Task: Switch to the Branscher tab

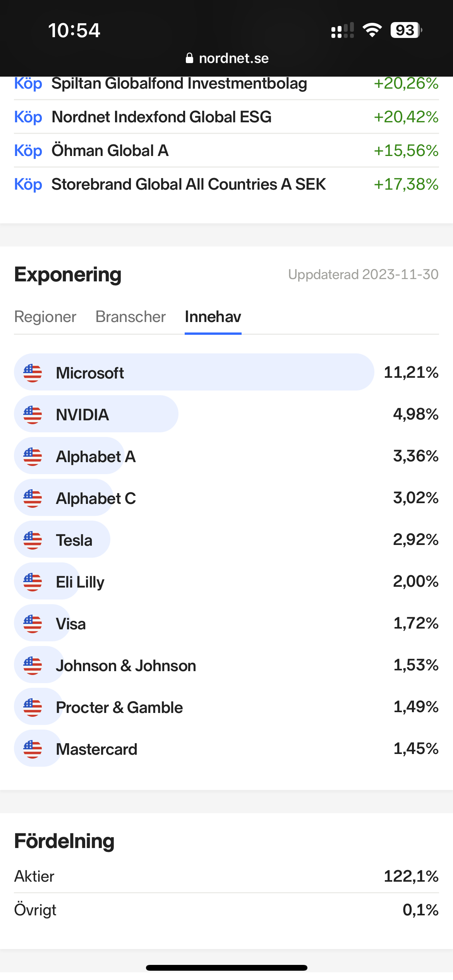Action: tap(130, 317)
